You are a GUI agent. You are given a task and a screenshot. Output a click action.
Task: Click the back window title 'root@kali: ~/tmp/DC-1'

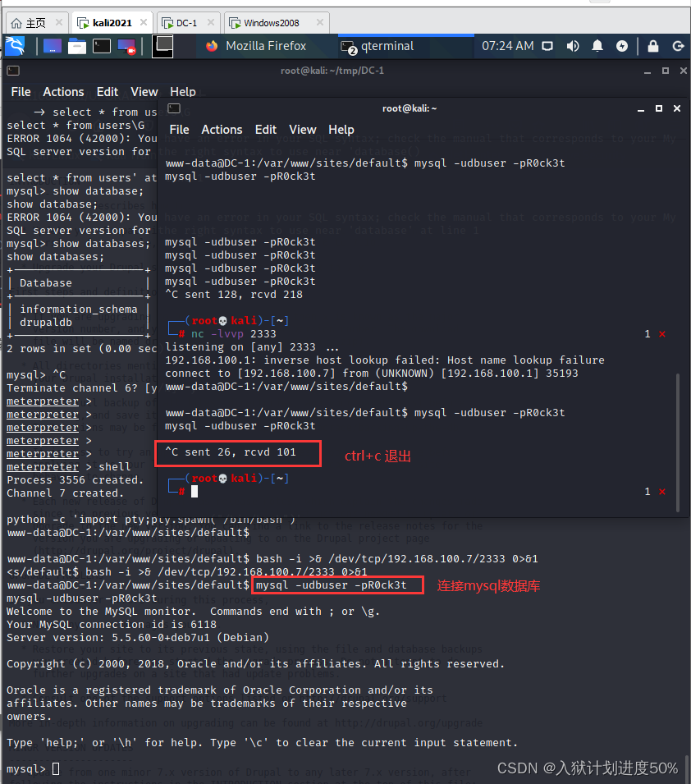click(332, 71)
